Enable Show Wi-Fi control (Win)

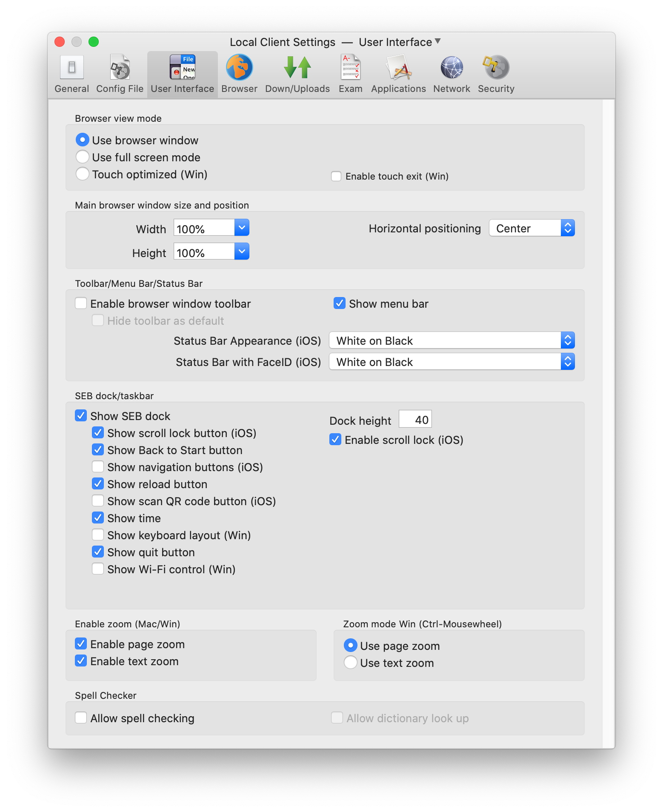[x=98, y=569]
